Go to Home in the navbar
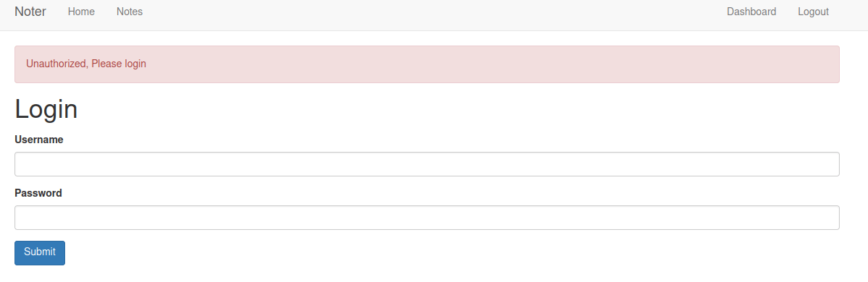The image size is (868, 282). point(81,12)
